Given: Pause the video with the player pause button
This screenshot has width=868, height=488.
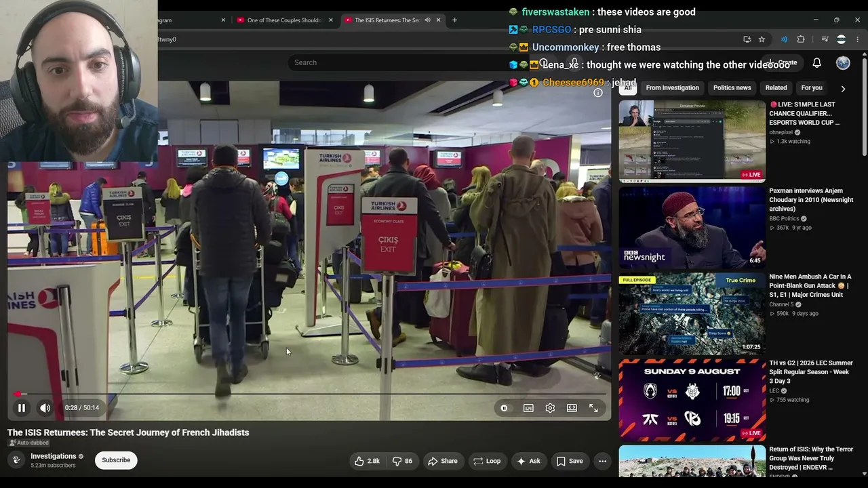Looking at the screenshot, I should click(22, 408).
